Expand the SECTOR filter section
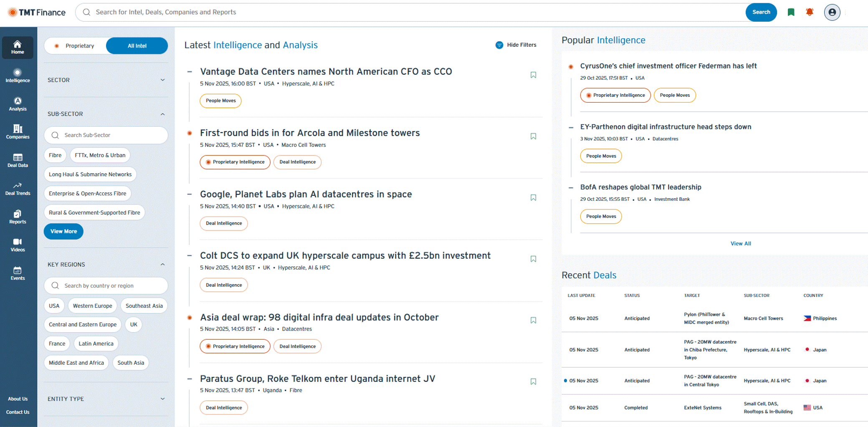868x427 pixels. tap(162, 80)
